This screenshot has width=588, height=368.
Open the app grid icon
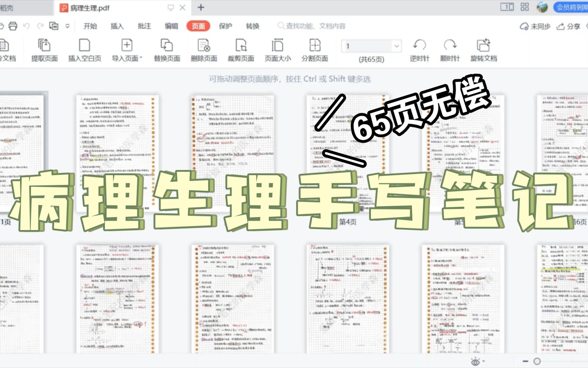(x=525, y=7)
